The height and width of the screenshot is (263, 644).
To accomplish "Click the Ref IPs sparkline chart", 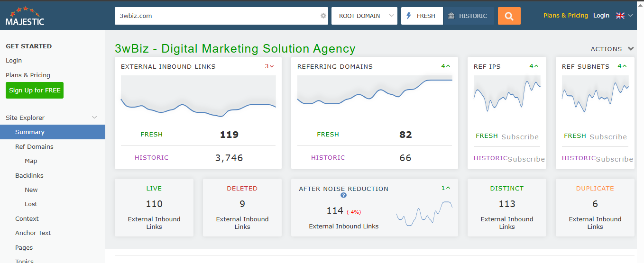I will click(x=507, y=93).
